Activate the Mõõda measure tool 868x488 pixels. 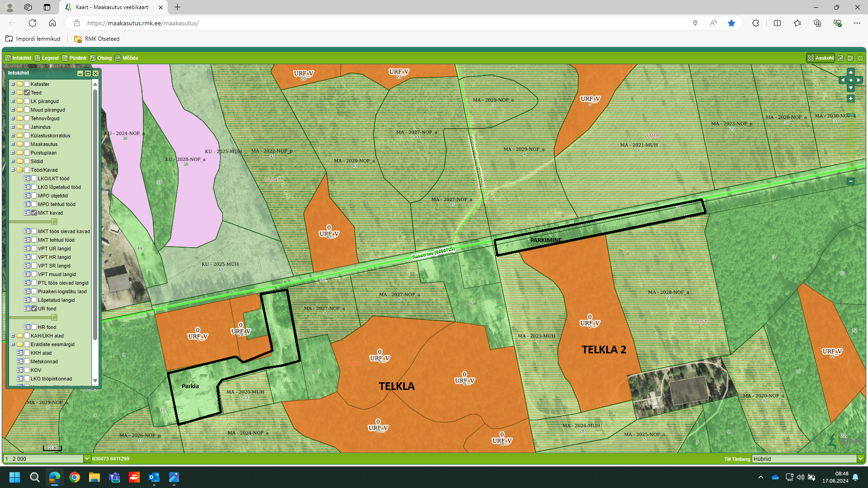[126, 58]
